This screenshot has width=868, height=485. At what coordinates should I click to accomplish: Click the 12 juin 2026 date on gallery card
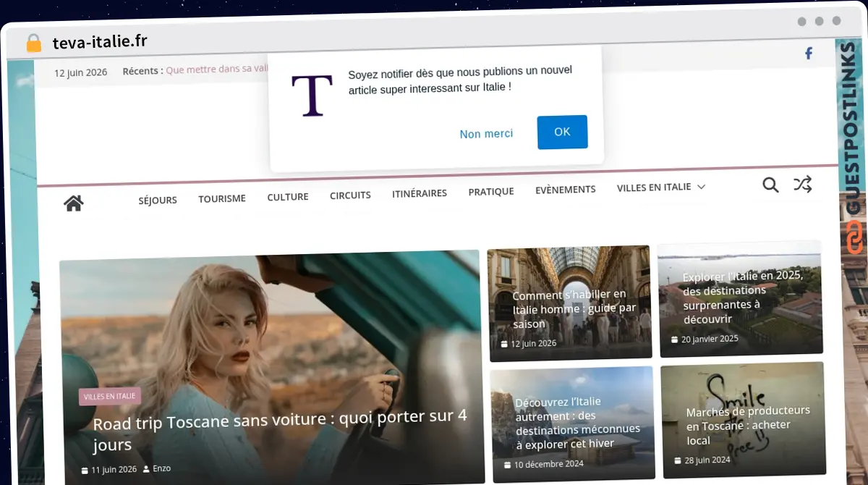533,343
